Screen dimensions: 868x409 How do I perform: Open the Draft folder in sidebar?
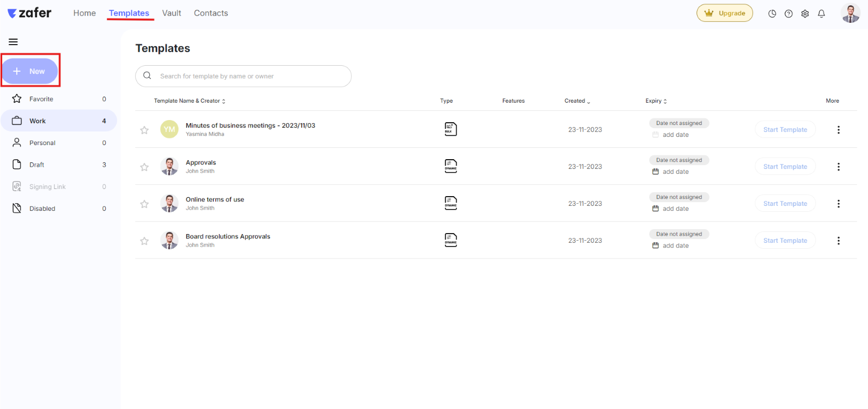(59, 165)
